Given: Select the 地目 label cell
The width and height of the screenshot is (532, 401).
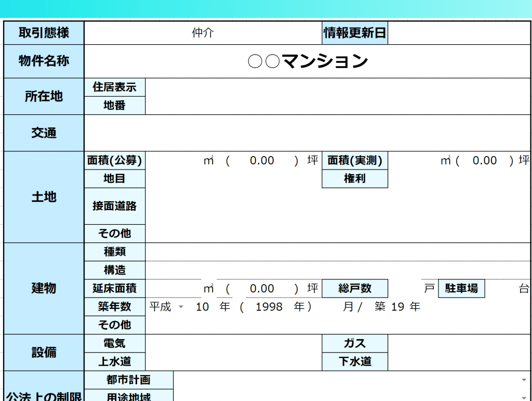Looking at the screenshot, I should (114, 178).
